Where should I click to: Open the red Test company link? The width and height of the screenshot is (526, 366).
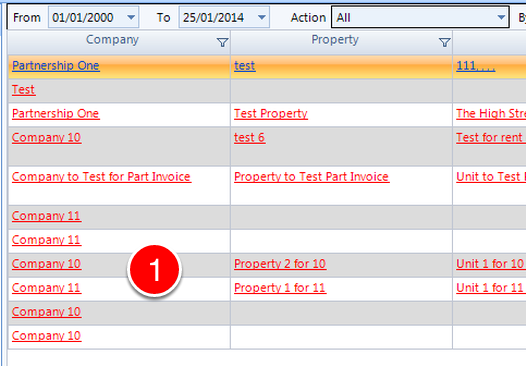(x=23, y=90)
